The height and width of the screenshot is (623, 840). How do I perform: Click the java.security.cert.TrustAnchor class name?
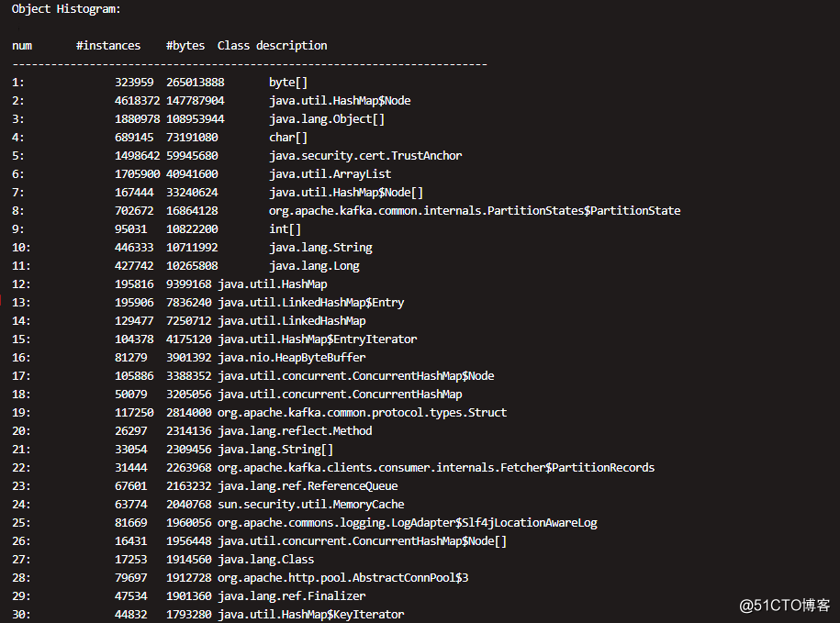click(x=365, y=156)
